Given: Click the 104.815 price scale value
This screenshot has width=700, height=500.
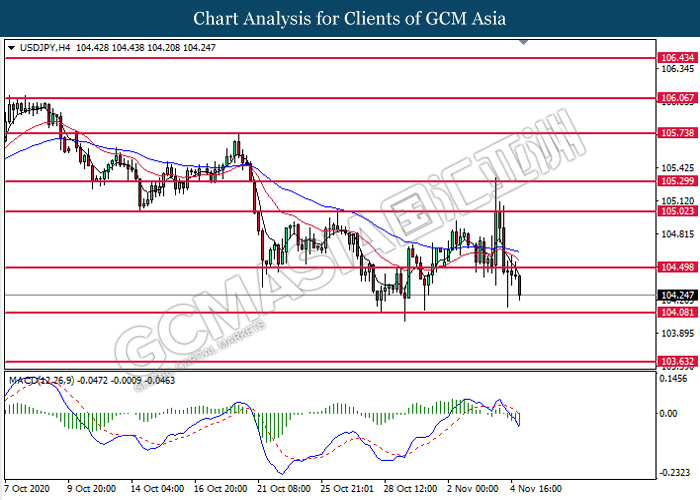Looking at the screenshot, I should point(678,234).
